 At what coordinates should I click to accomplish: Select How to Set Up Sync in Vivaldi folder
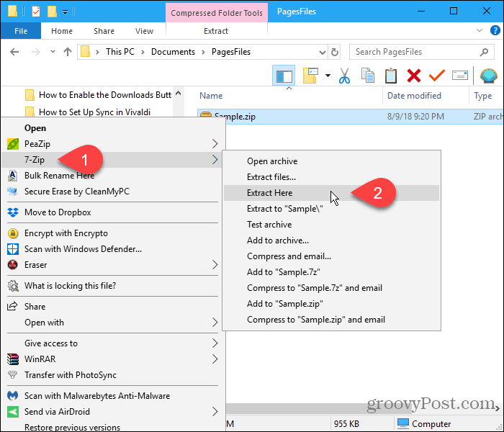94,112
